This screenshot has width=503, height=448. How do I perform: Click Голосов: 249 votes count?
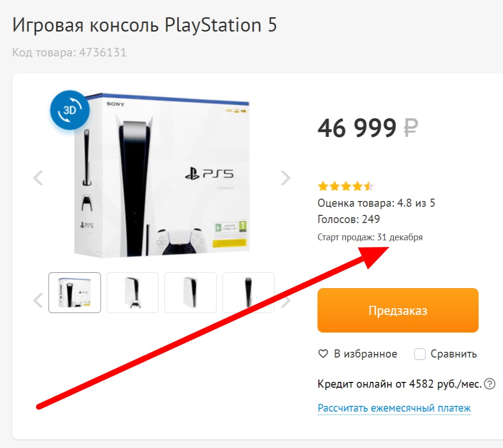tap(349, 219)
